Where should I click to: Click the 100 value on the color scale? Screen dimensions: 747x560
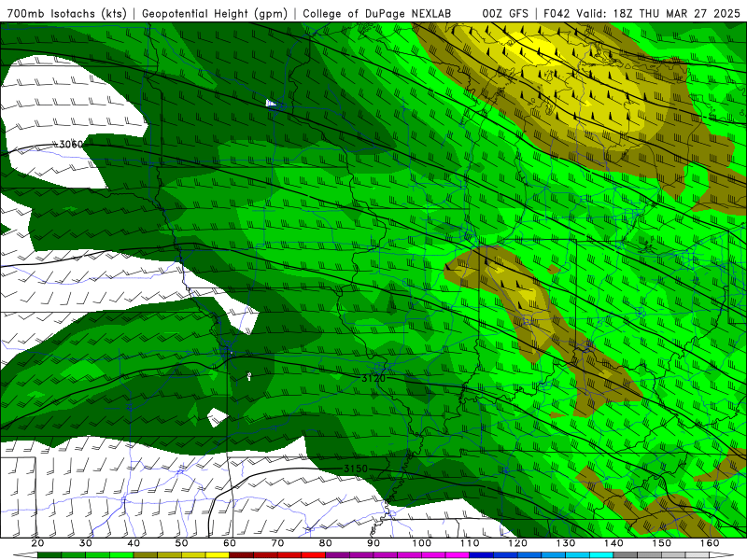422,543
